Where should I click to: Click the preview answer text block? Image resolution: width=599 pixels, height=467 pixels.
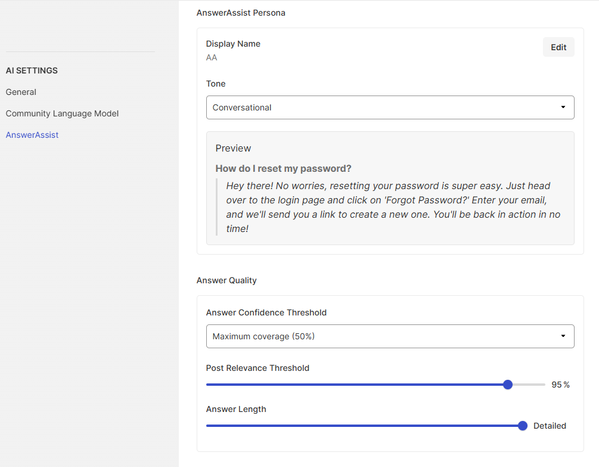(x=393, y=207)
